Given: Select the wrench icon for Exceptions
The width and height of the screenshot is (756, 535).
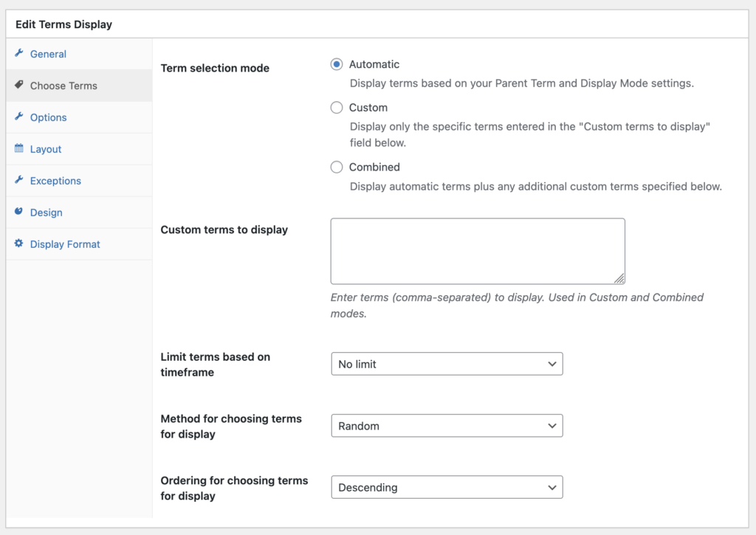Looking at the screenshot, I should [18, 181].
